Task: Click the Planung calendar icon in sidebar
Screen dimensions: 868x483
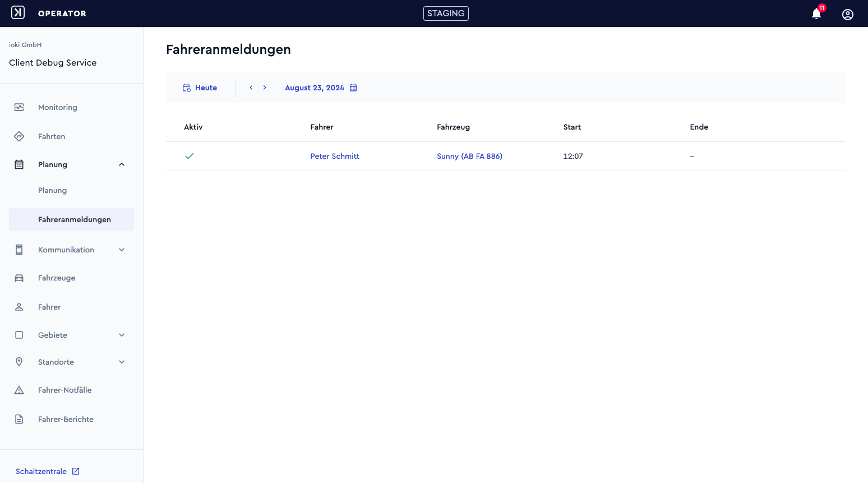Action: (19, 164)
